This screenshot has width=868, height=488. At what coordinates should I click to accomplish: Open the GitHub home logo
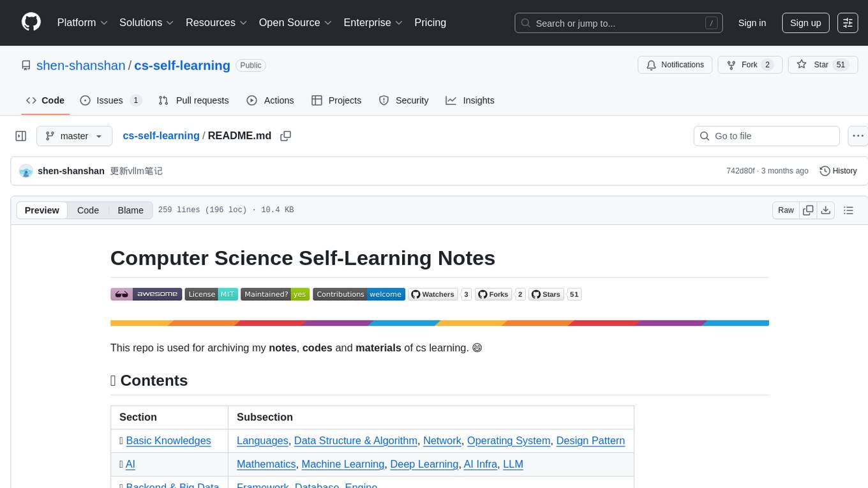[x=31, y=22]
